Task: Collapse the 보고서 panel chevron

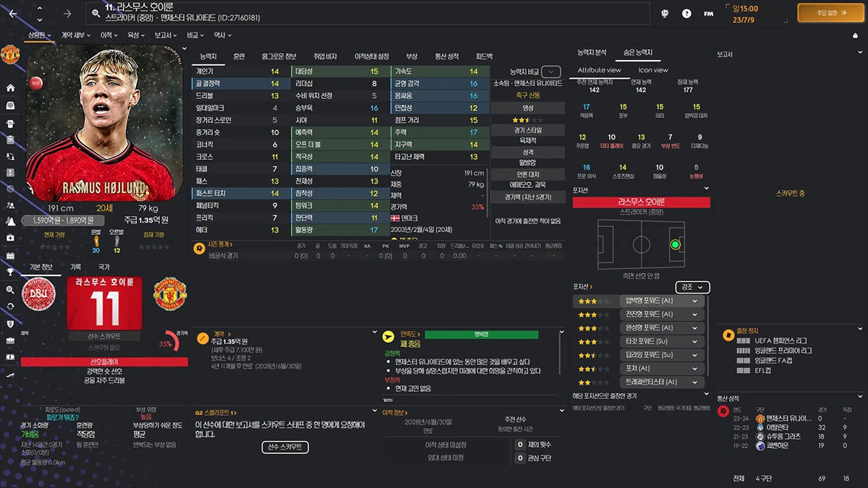Action: pos(861,53)
